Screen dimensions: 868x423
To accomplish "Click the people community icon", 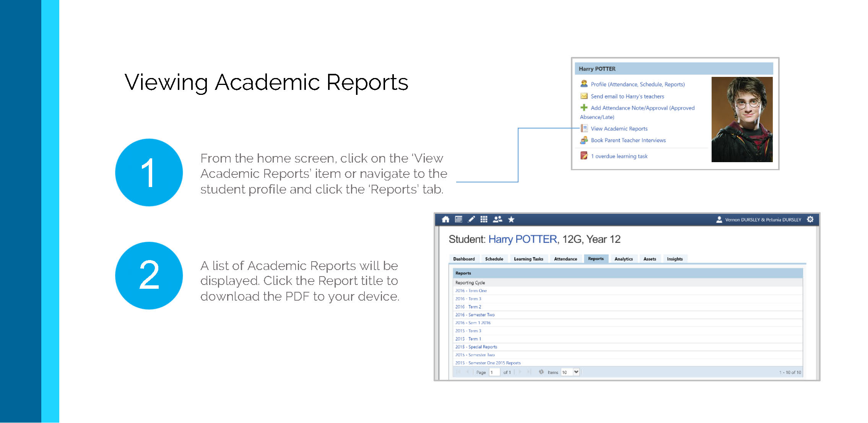I will pyautogui.click(x=497, y=220).
